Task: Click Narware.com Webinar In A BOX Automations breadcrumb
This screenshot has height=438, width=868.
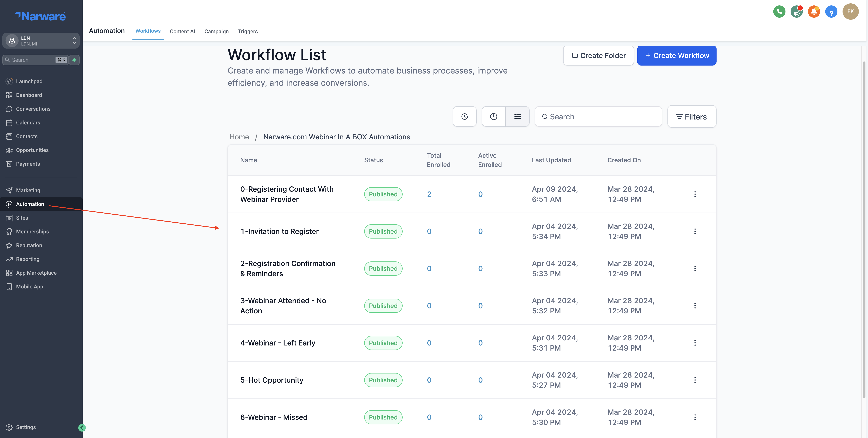Action: point(337,137)
